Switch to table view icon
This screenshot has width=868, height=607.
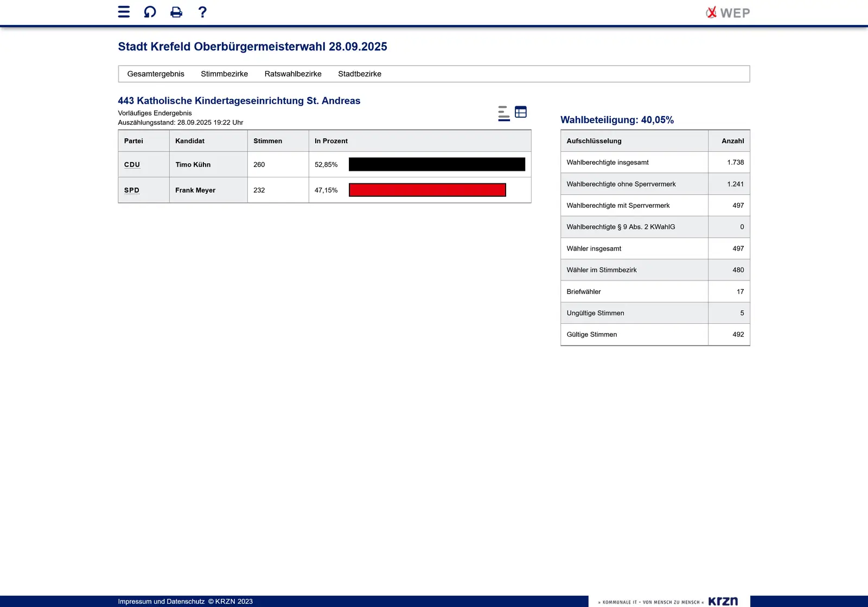coord(521,112)
